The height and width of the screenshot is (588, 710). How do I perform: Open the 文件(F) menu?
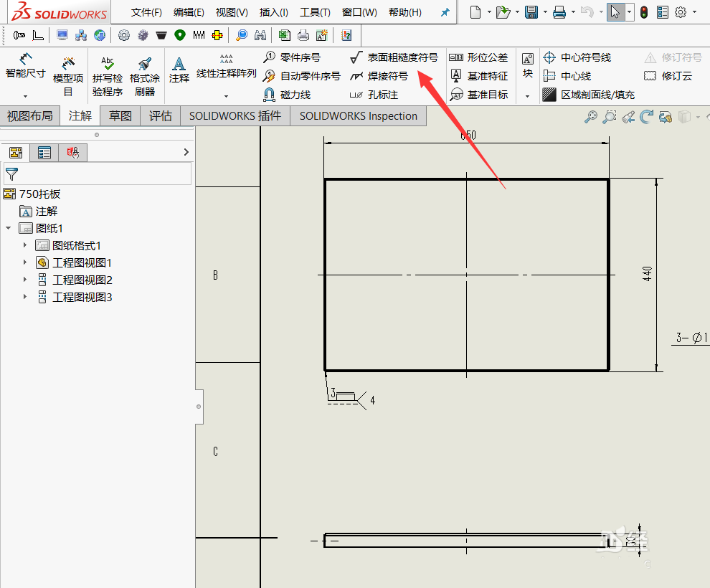coord(146,12)
